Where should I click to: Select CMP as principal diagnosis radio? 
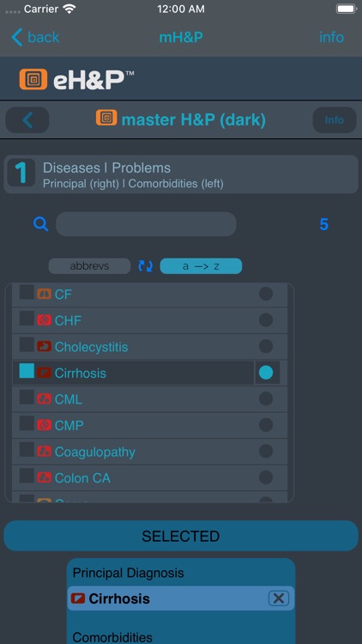click(266, 425)
